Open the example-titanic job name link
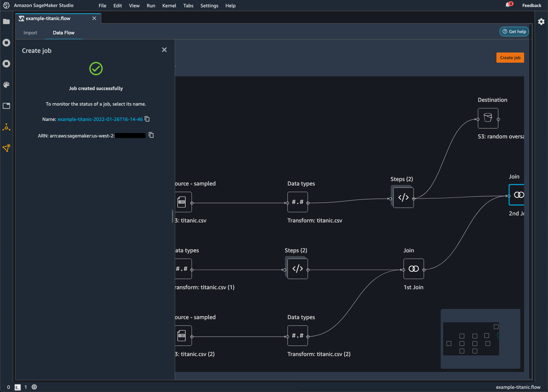 coord(100,119)
